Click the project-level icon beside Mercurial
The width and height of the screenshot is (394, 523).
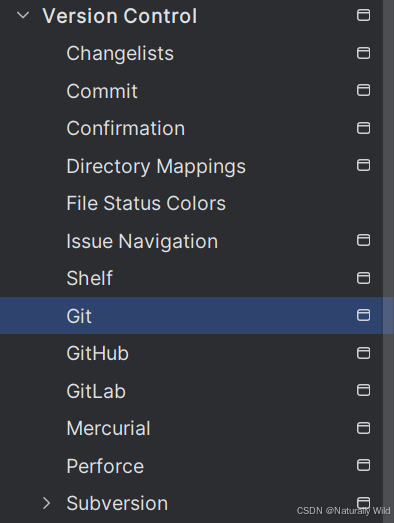(x=363, y=428)
